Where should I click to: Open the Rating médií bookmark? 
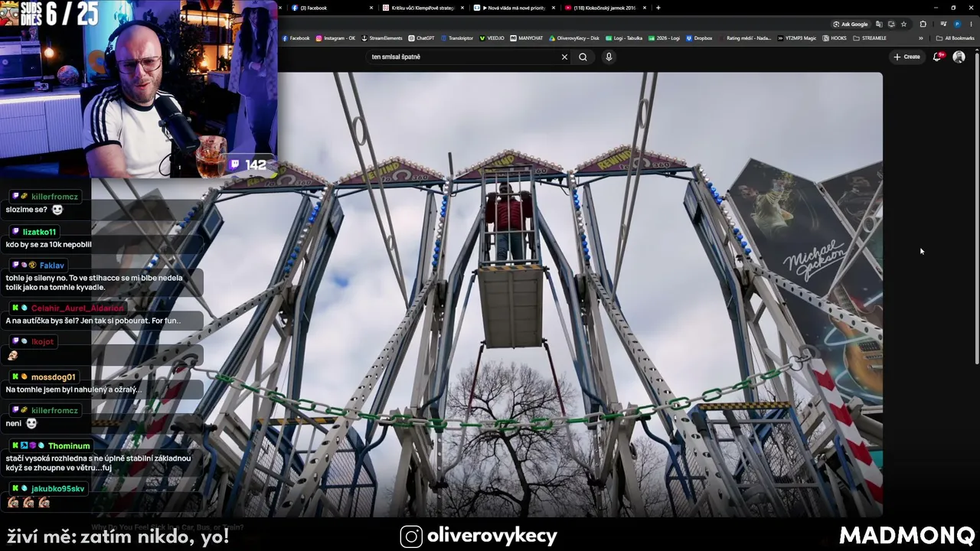(744, 37)
